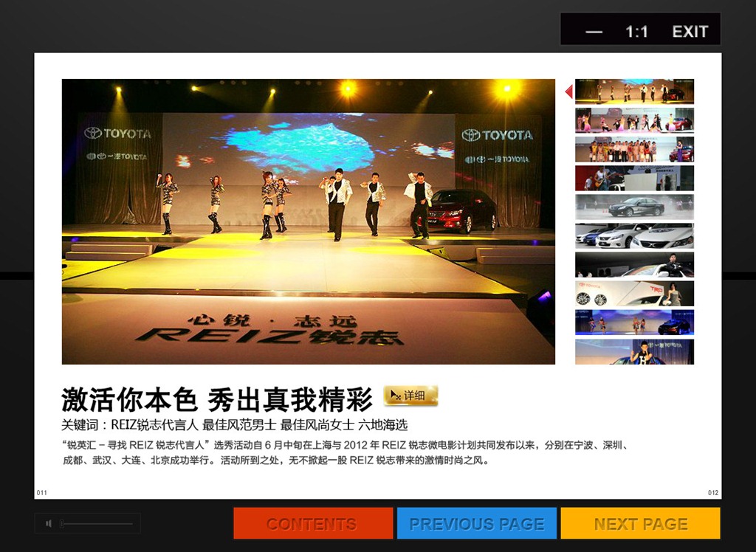Click headline 激活你本色 秀出真我精彩

coord(217,399)
